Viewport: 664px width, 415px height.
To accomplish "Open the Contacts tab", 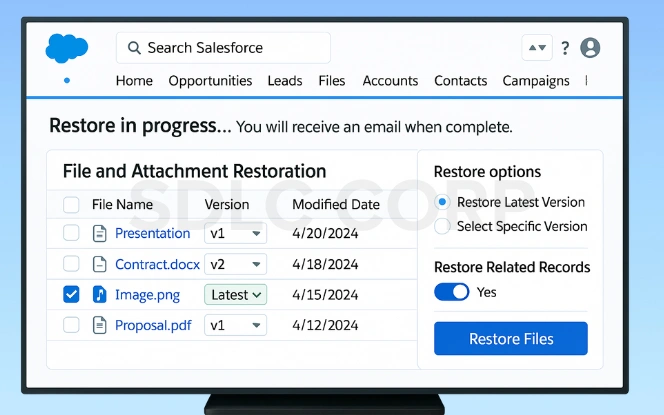I will tap(461, 81).
